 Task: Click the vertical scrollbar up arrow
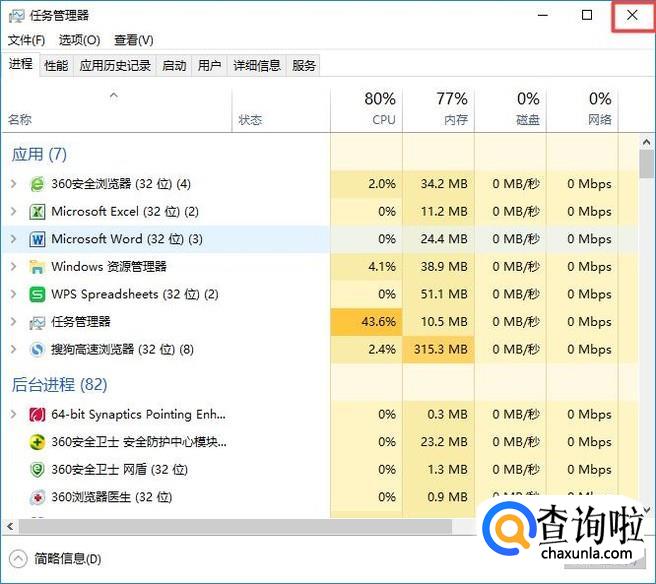[647, 142]
